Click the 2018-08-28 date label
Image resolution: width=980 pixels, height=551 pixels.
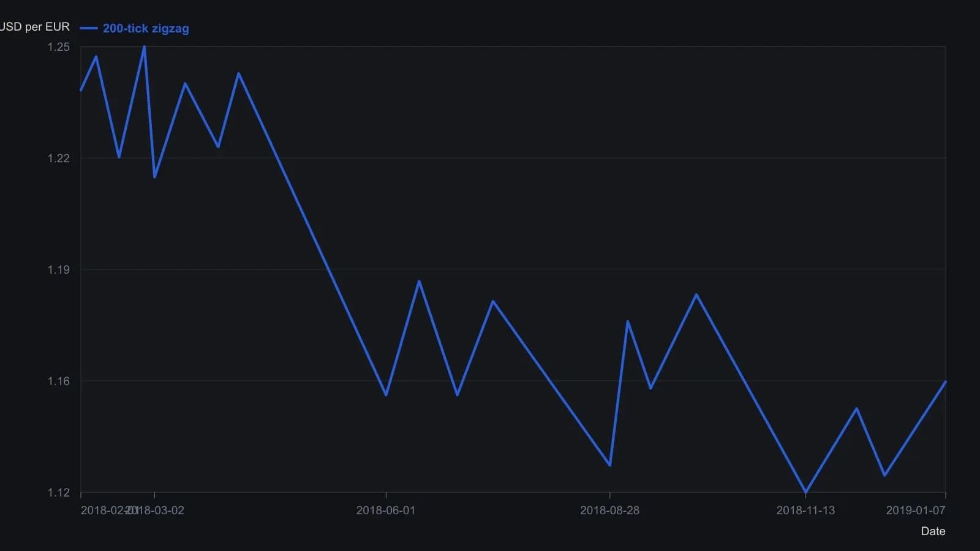(609, 510)
